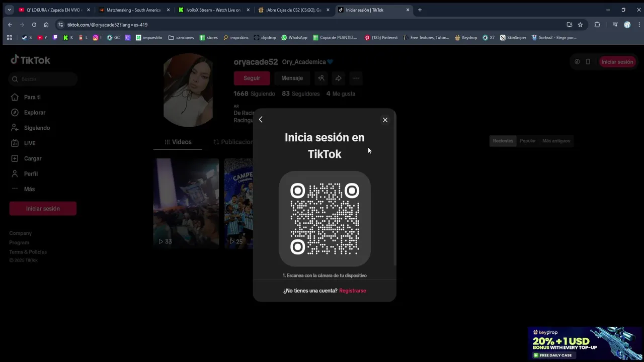Click the Keydrop bonus banner ad

click(x=586, y=343)
